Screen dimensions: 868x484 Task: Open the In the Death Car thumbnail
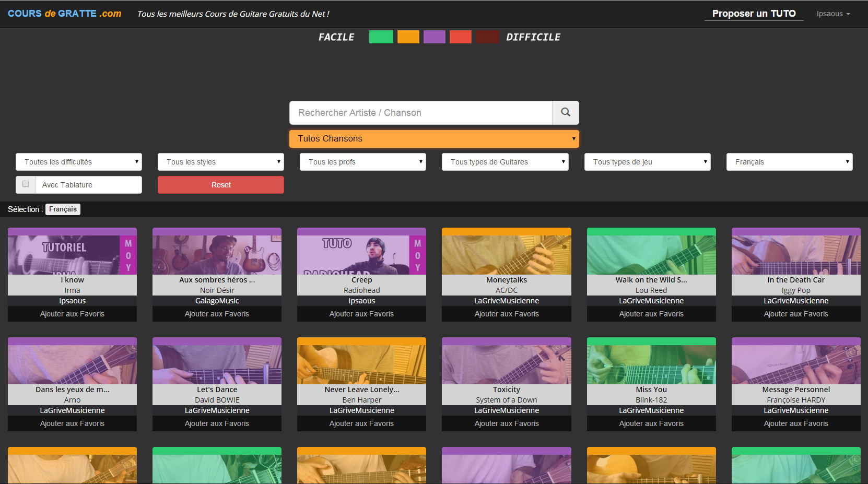796,255
